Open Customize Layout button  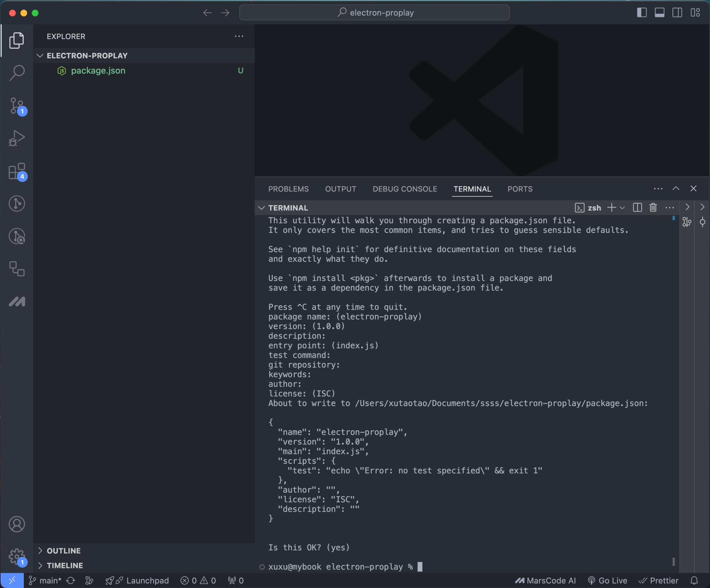point(695,13)
